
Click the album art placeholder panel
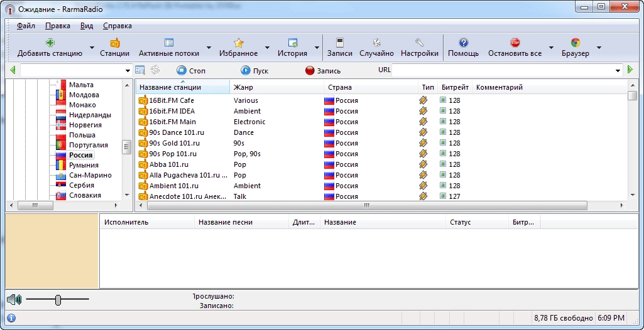[x=52, y=251]
